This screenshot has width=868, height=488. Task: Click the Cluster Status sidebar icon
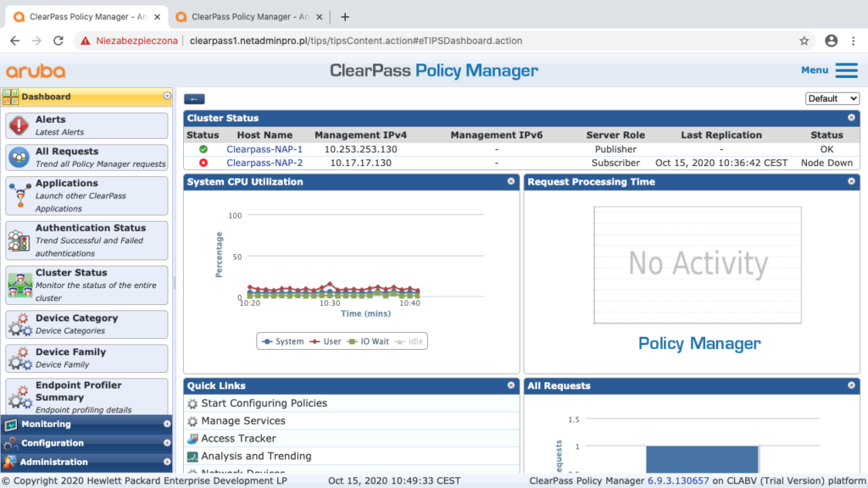(x=20, y=286)
